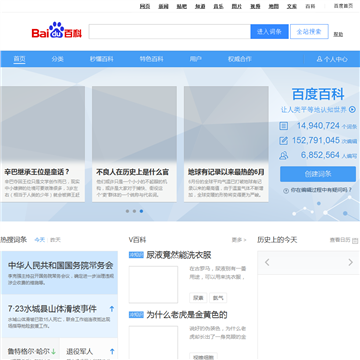This screenshot has height=360, width=360.
Task: Select the third carousel dot
Action: (x=141, y=211)
